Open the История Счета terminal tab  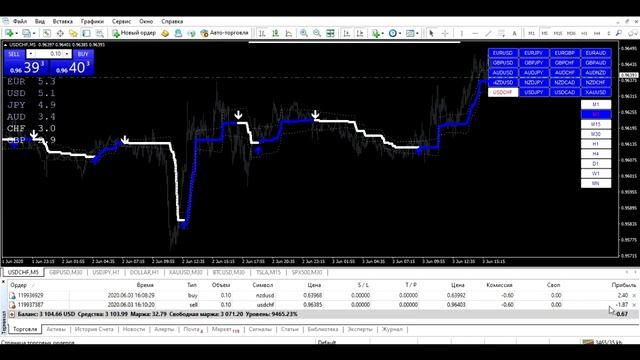point(94,329)
